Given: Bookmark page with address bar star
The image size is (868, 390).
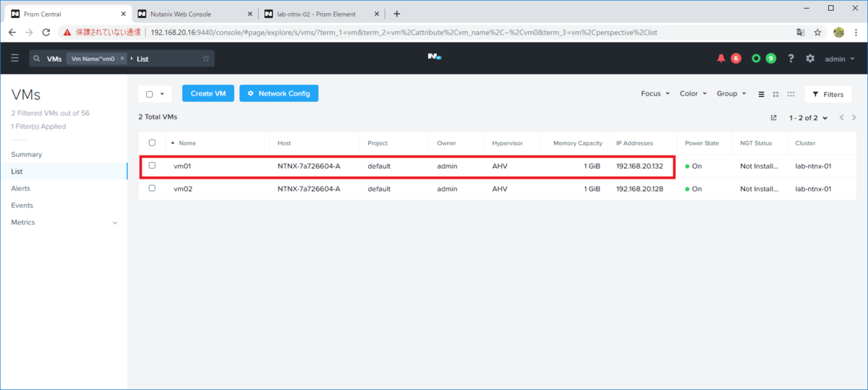Looking at the screenshot, I should (x=818, y=33).
